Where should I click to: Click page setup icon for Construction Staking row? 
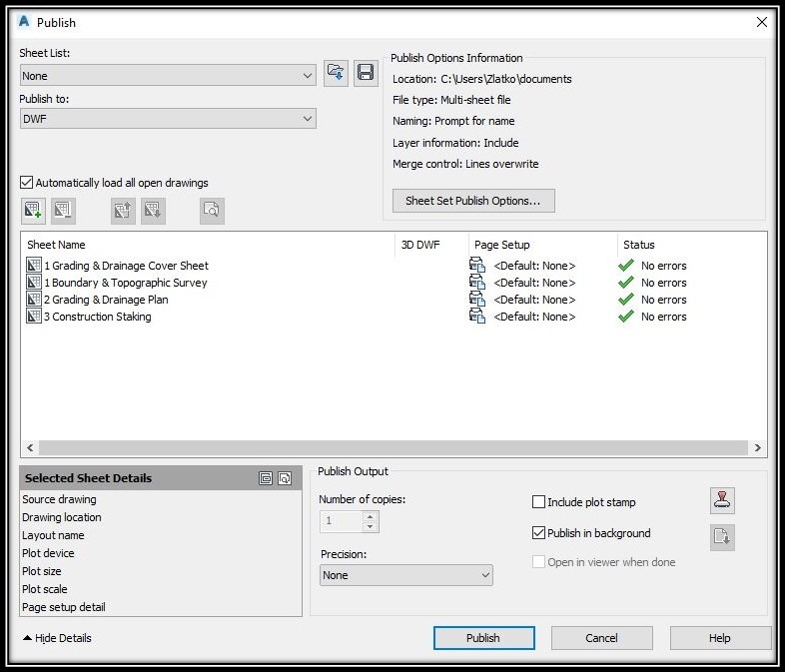tap(477, 317)
